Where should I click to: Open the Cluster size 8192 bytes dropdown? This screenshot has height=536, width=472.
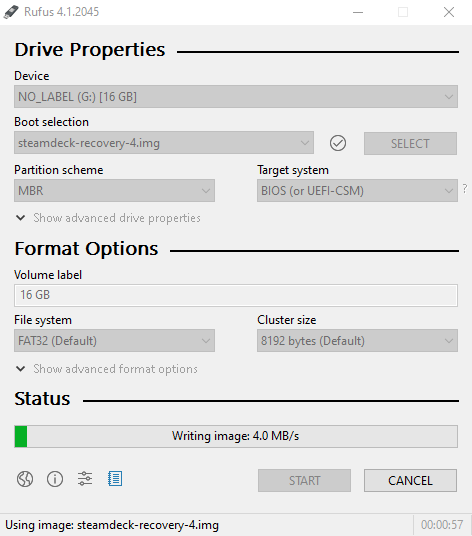click(x=357, y=341)
